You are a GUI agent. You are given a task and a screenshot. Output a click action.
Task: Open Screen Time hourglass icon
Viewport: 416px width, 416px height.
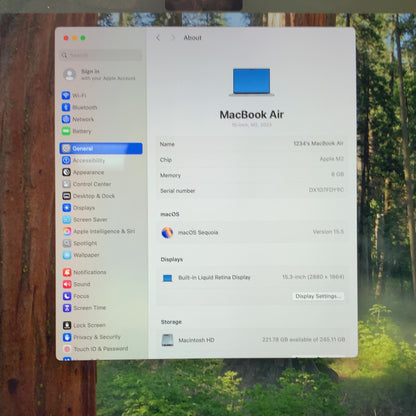click(67, 308)
